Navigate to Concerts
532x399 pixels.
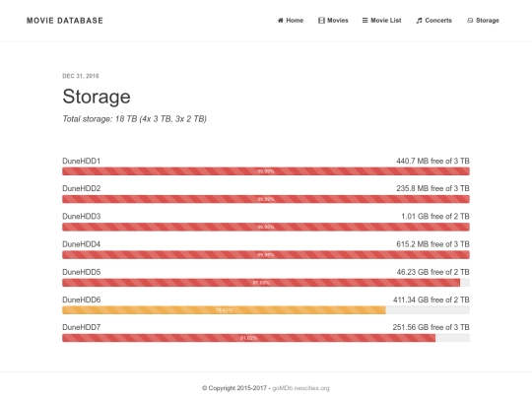point(433,21)
